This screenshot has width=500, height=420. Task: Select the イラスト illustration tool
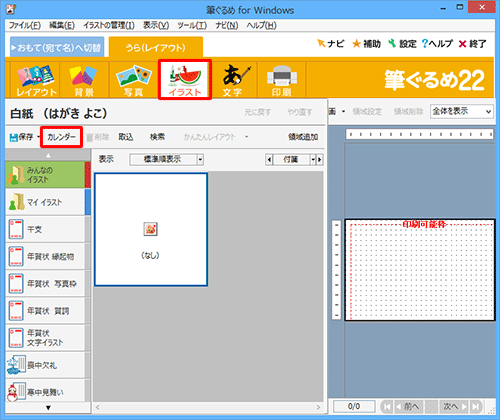click(x=185, y=80)
